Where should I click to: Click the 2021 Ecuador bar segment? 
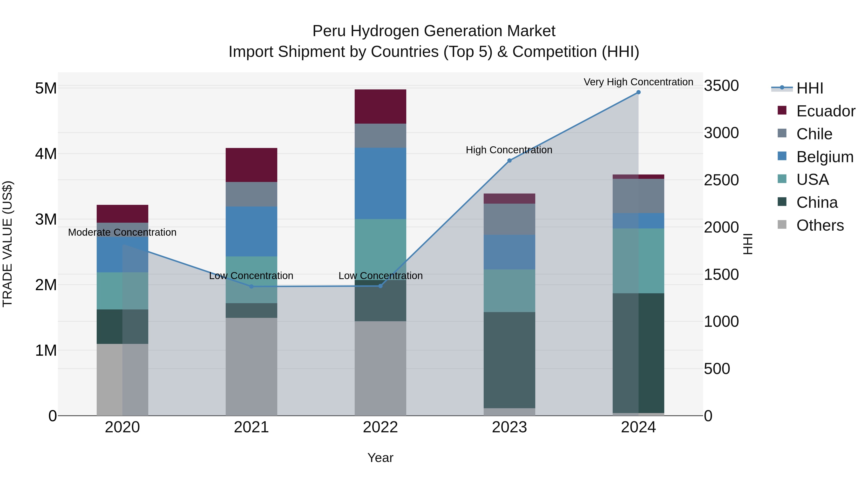[251, 165]
